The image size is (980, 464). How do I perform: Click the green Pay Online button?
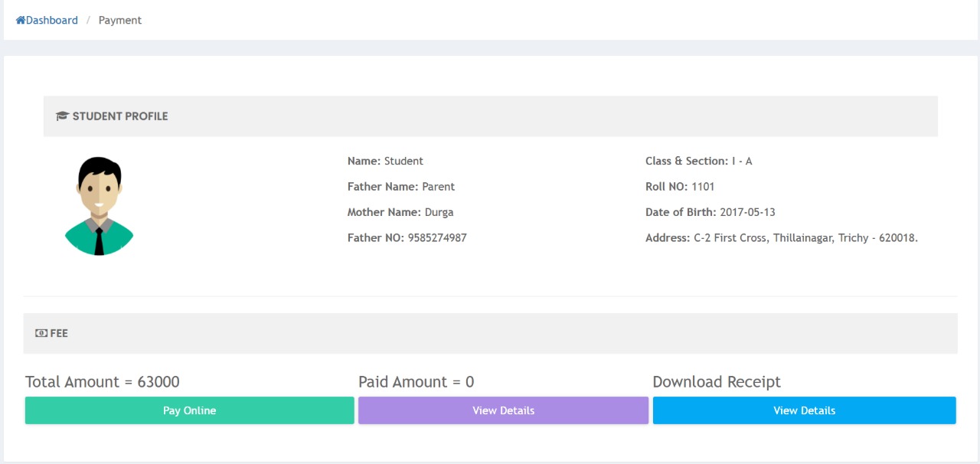pos(190,410)
